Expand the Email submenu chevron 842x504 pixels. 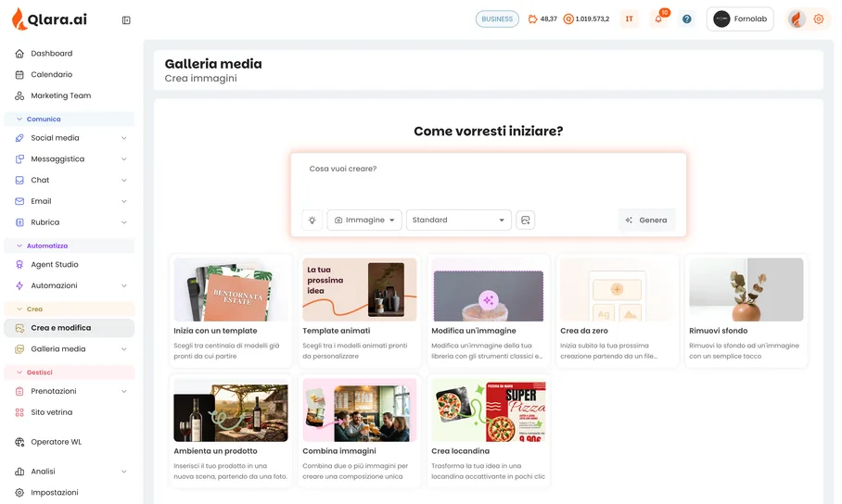124,201
